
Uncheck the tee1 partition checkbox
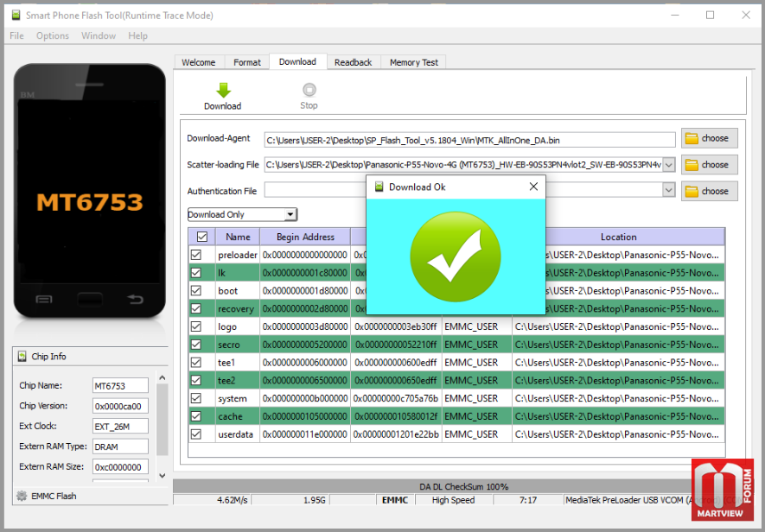click(196, 363)
